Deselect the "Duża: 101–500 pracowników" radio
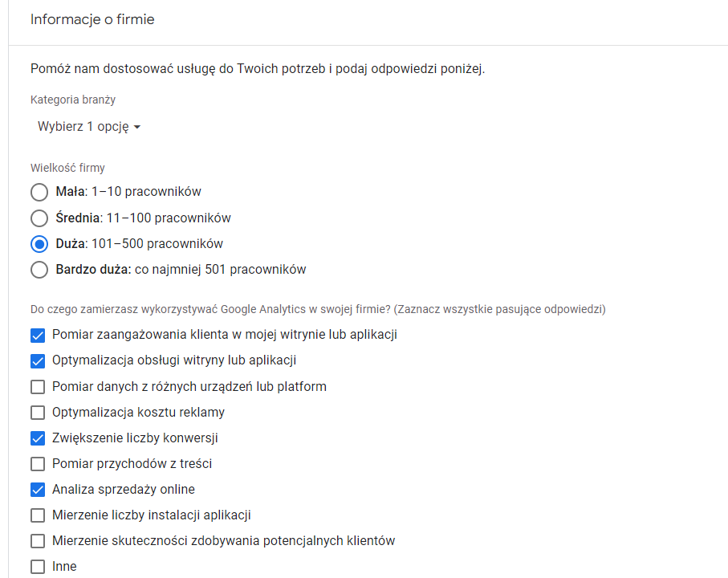The width and height of the screenshot is (728, 578). [39, 244]
